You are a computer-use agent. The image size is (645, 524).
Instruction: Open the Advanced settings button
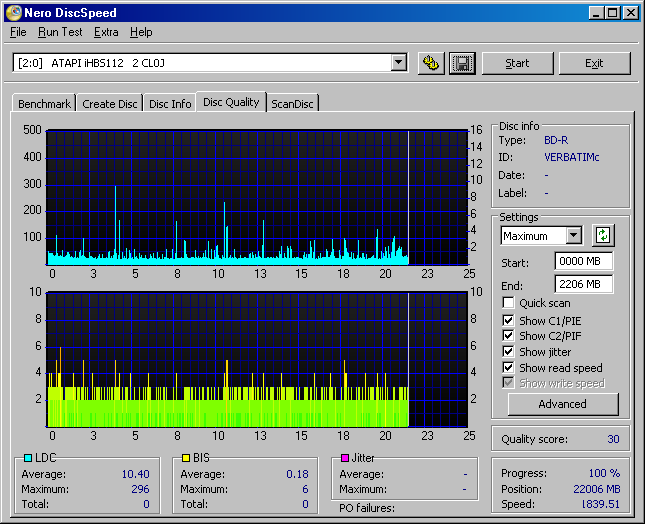click(x=563, y=404)
